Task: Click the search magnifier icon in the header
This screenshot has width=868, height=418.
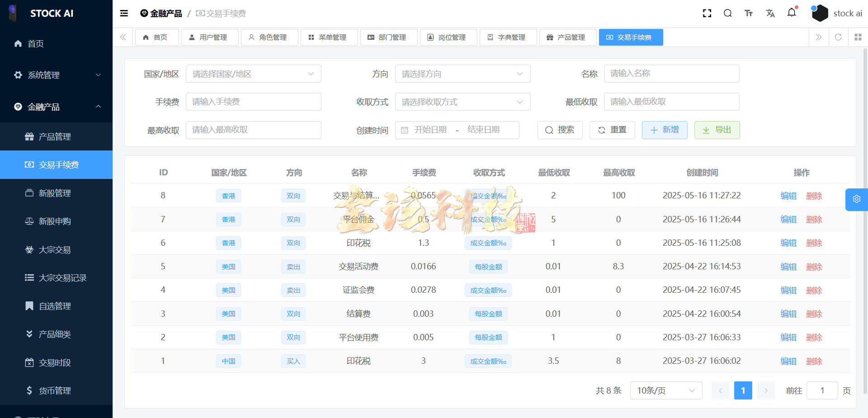Action: (x=727, y=13)
